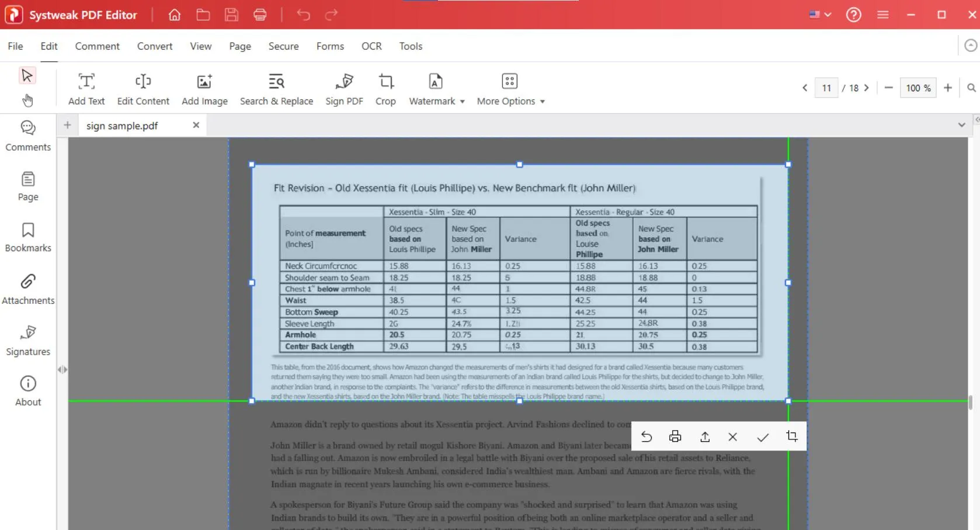
Task: Open the Sign PDF tool
Action: coord(344,89)
